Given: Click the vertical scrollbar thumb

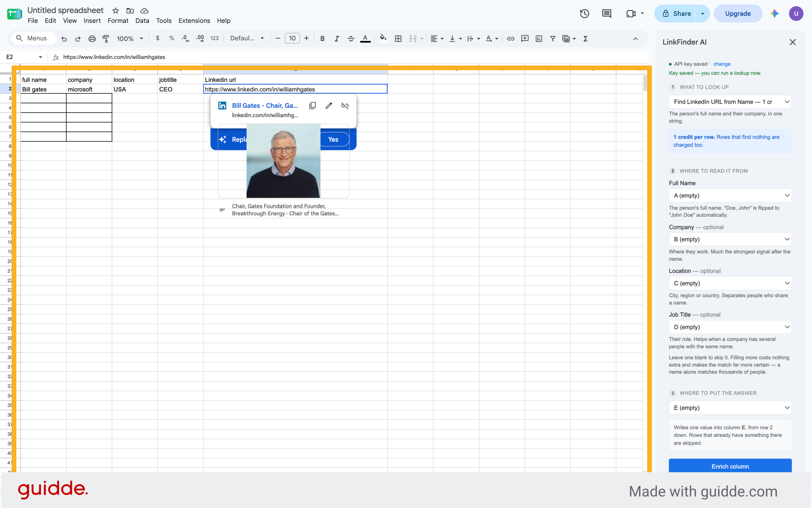Looking at the screenshot, I should (x=645, y=83).
